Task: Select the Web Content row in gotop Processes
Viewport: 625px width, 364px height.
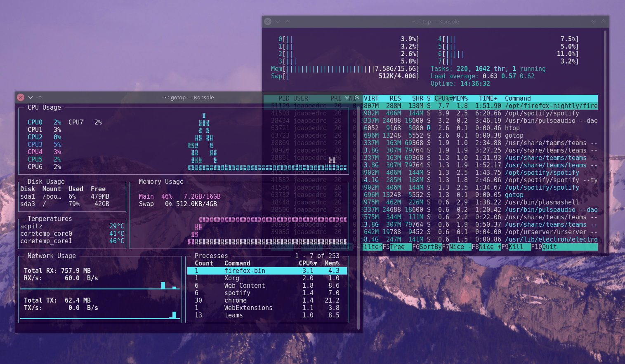Action: [267, 286]
